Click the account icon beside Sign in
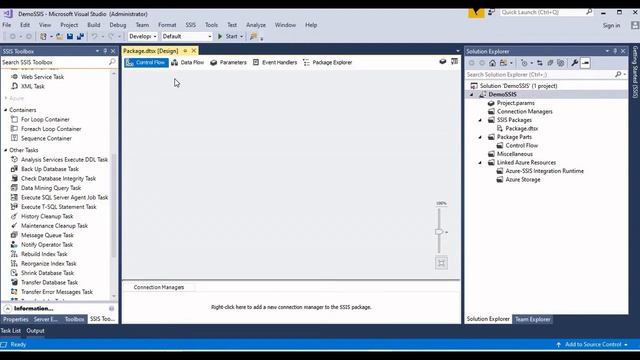This screenshot has height=360, width=640. 635,25
